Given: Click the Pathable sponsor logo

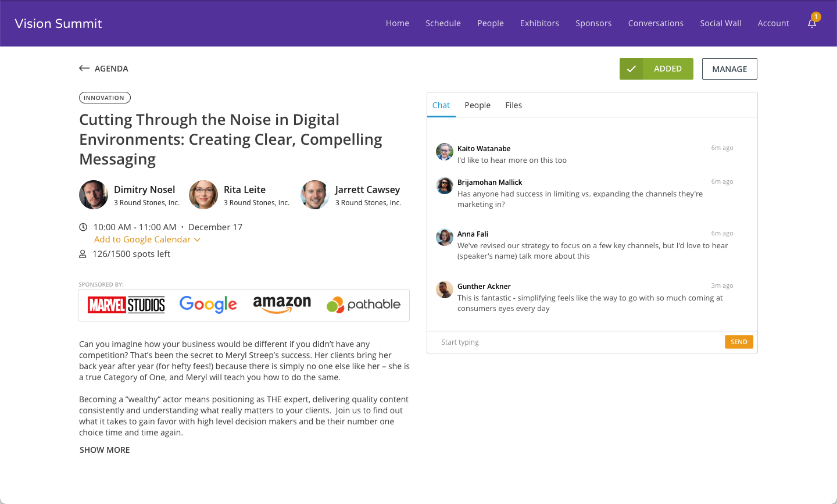Looking at the screenshot, I should (x=363, y=305).
